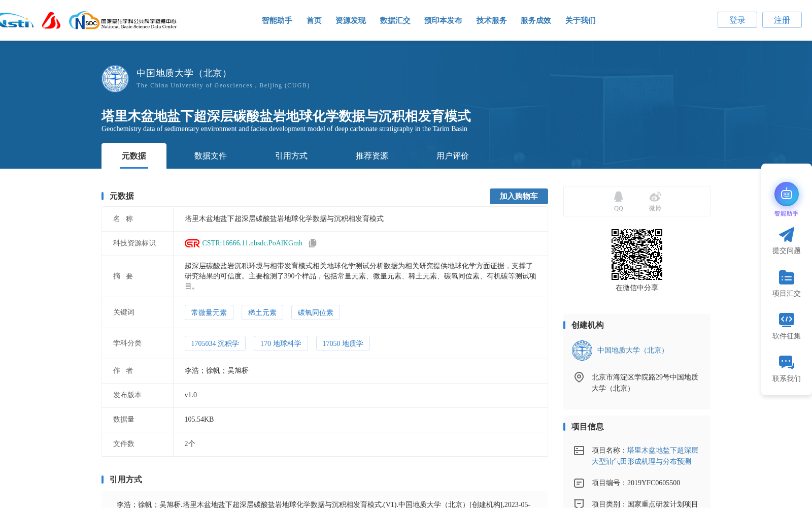
Task: Select the 元数据 tab
Action: (x=134, y=156)
